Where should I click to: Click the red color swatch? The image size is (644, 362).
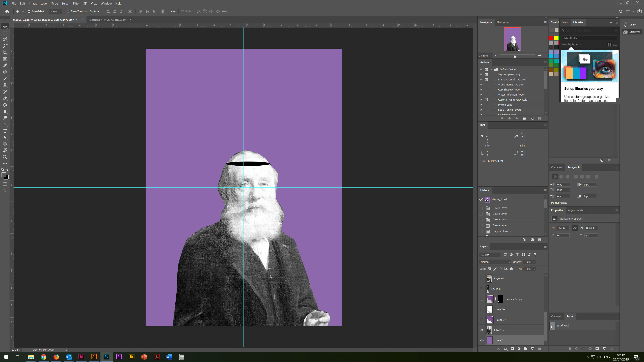[551, 38]
